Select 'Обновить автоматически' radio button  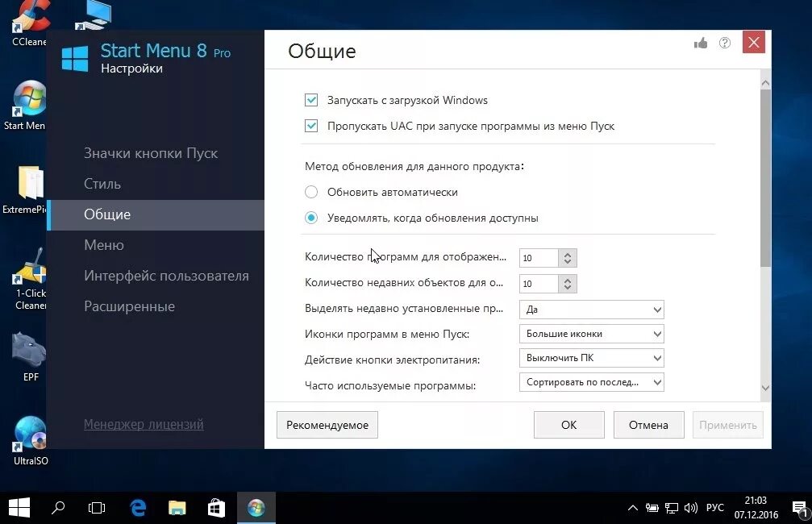(311, 192)
